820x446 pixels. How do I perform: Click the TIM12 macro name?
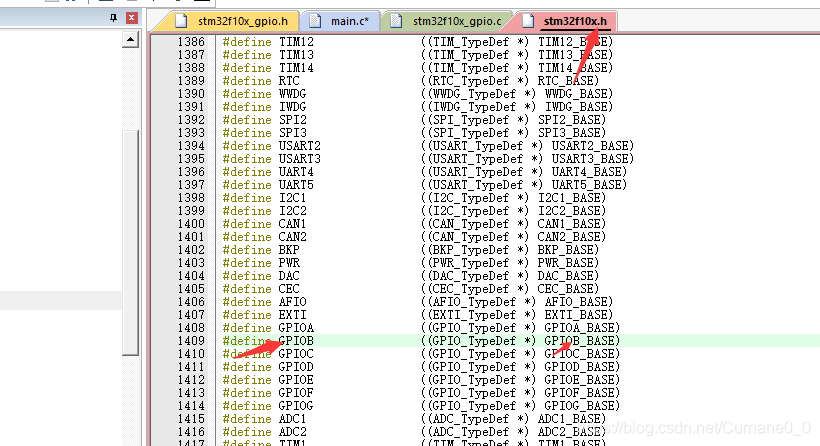point(296,42)
